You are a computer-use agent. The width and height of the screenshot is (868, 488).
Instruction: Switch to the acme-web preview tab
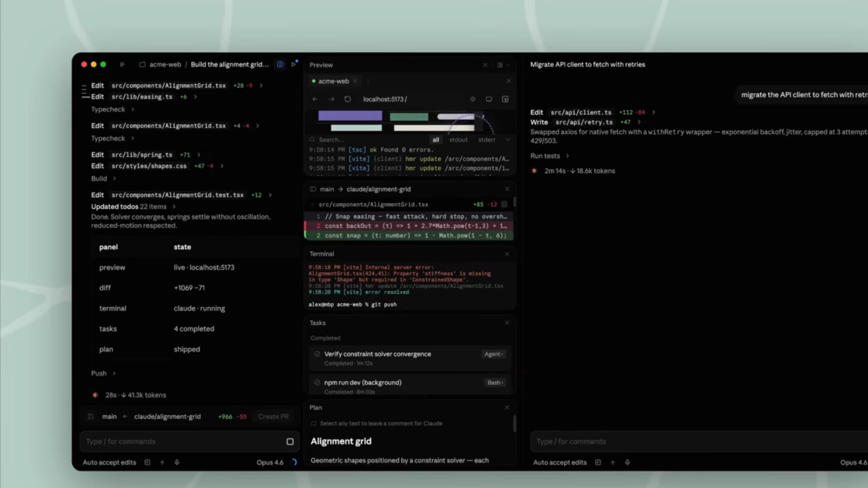coord(333,81)
